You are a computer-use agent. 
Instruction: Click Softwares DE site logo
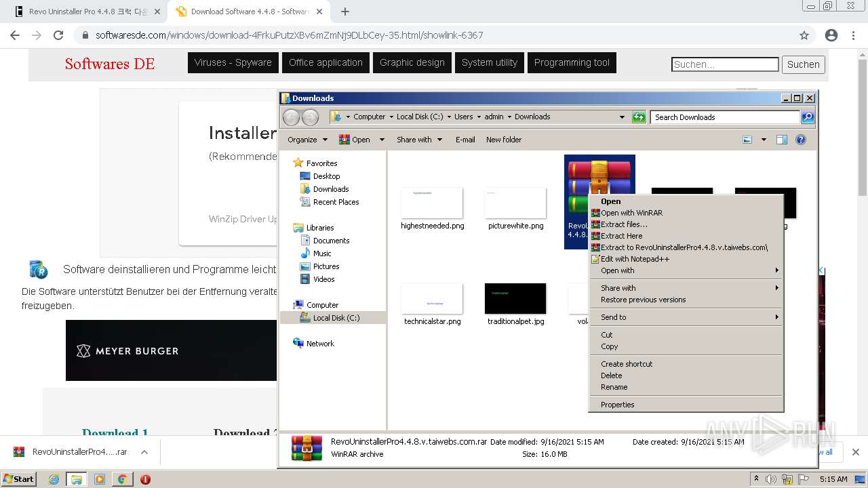(110, 64)
